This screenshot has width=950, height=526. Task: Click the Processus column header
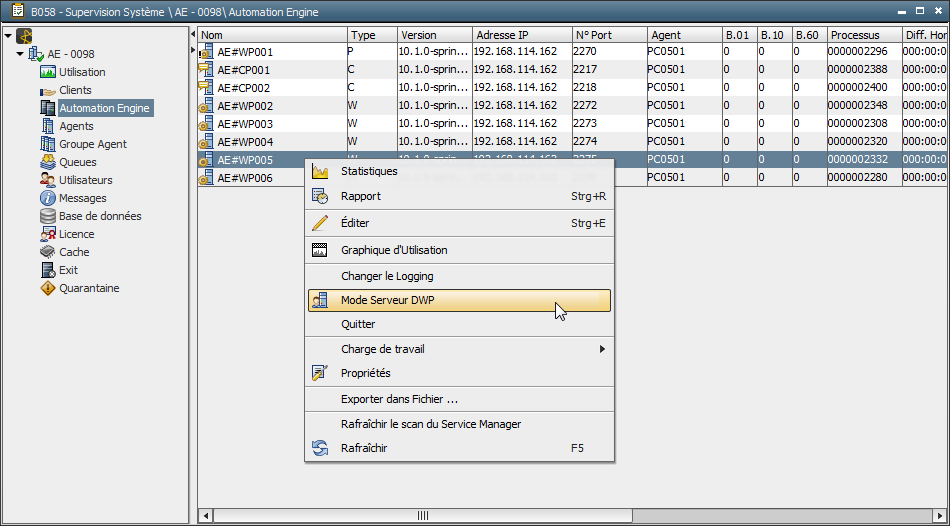(x=863, y=35)
